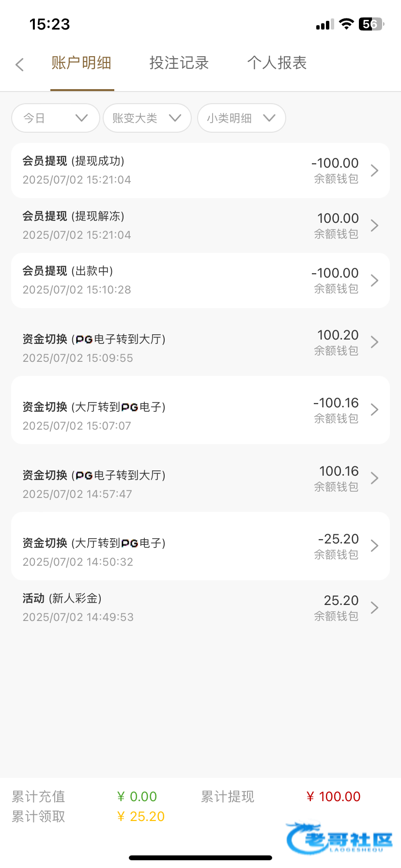Tap the 老哥社区 logo
The width and height of the screenshot is (401, 868).
(x=339, y=838)
